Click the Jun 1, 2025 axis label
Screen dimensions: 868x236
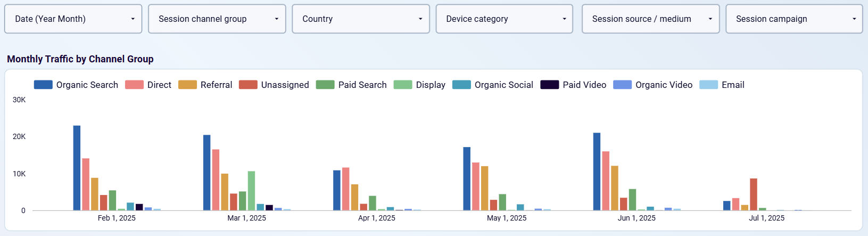(636, 218)
